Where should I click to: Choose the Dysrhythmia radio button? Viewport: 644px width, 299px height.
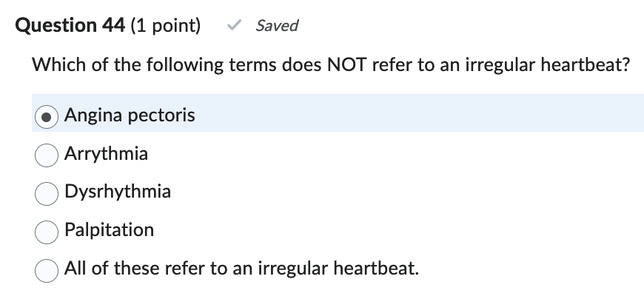(47, 192)
